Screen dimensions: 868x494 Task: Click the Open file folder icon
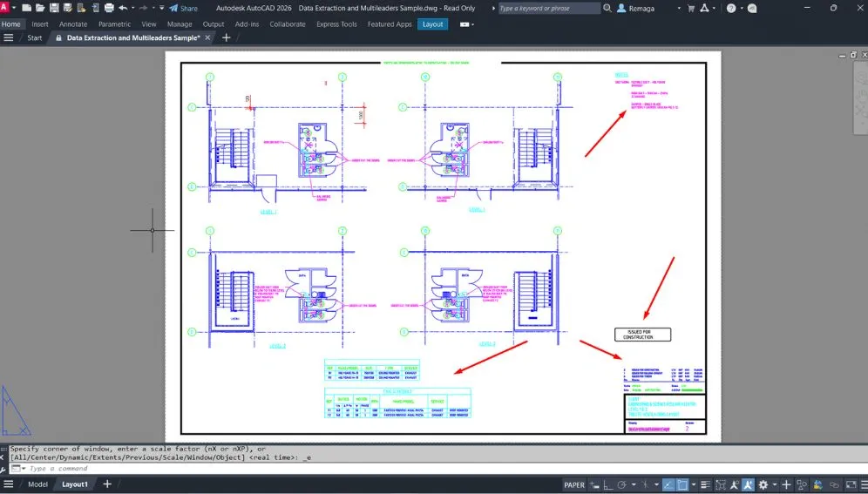point(41,8)
